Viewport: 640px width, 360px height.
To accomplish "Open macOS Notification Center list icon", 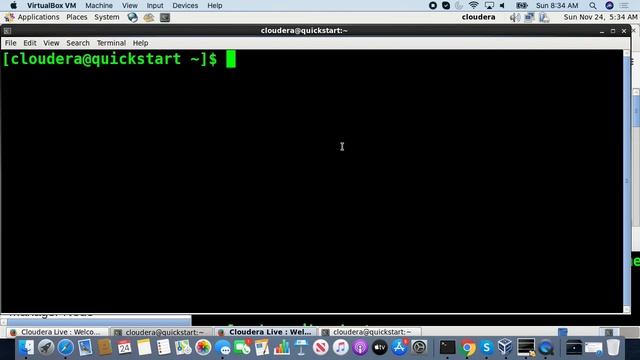I will click(624, 5).
